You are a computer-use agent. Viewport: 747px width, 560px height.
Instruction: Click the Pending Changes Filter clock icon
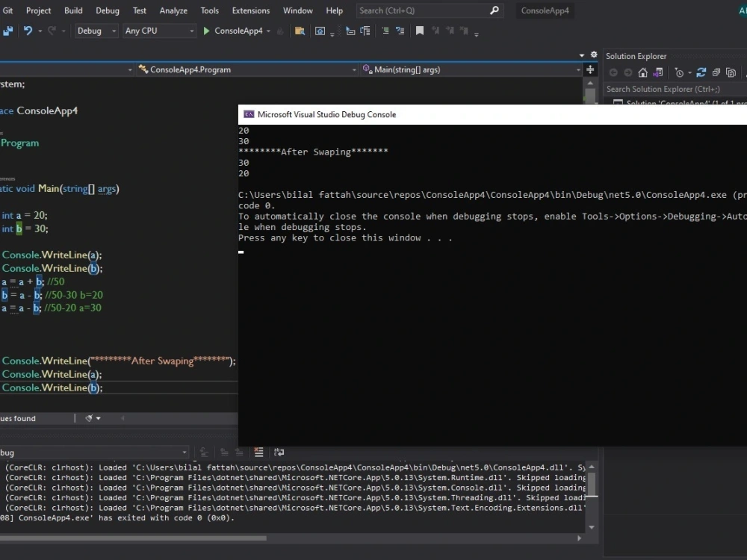(x=679, y=73)
